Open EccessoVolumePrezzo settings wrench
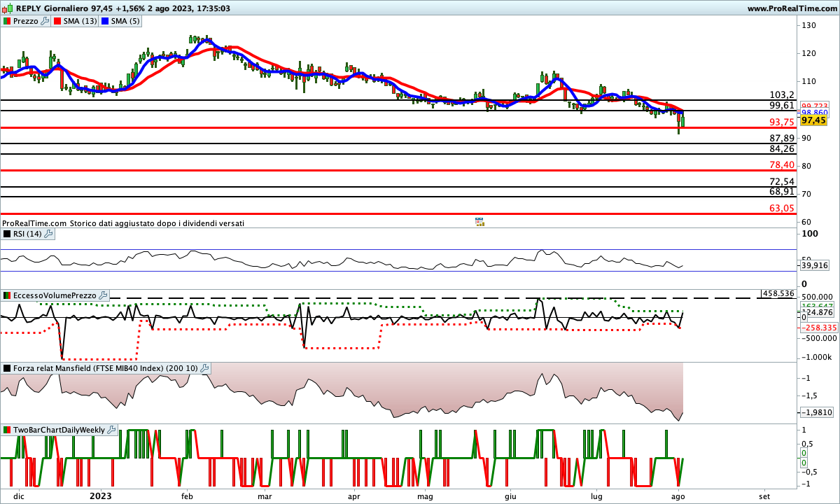840x504 pixels. coord(103,296)
